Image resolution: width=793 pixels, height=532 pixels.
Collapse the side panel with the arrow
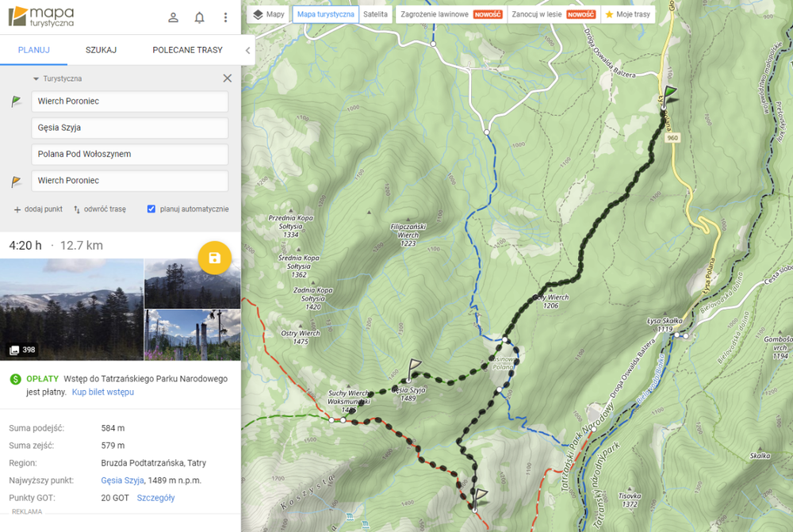coord(247,51)
